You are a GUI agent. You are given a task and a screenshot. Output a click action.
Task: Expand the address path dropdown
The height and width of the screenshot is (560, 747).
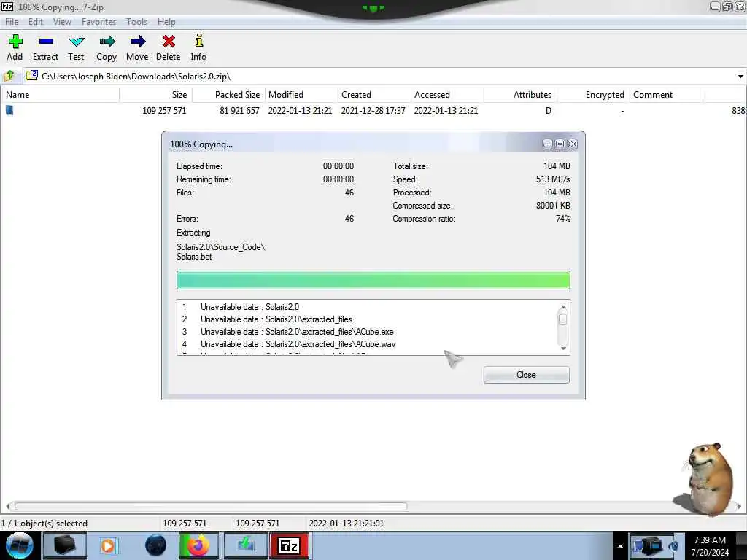(x=740, y=76)
